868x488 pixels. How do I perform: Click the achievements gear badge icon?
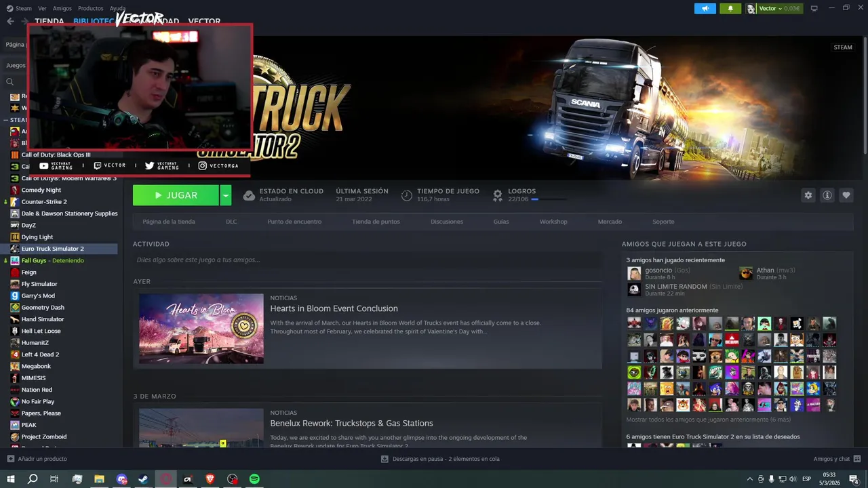tap(498, 195)
